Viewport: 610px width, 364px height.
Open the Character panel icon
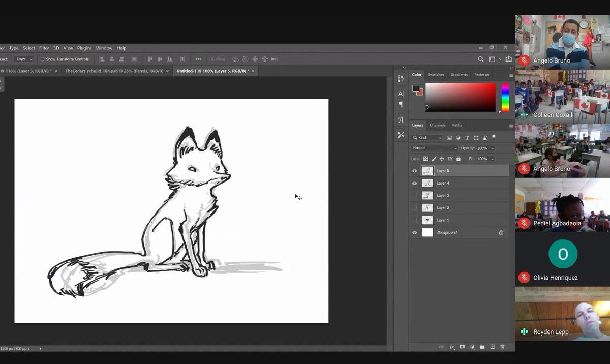point(401,94)
